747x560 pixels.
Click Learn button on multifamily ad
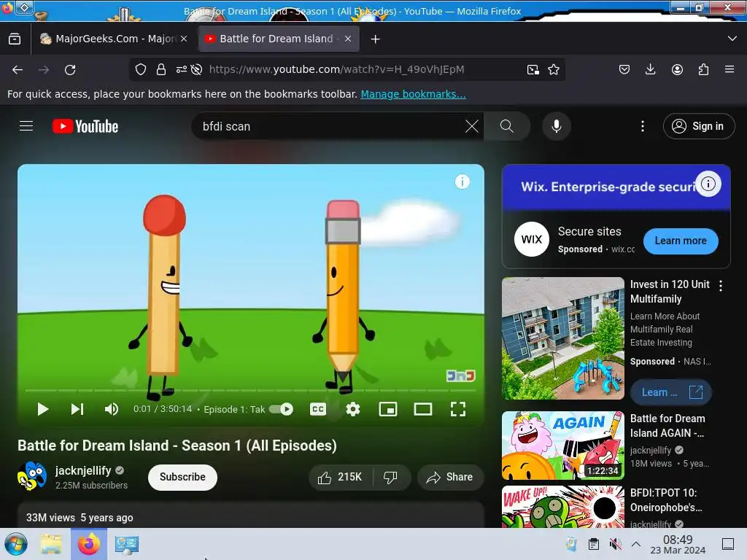coord(671,392)
